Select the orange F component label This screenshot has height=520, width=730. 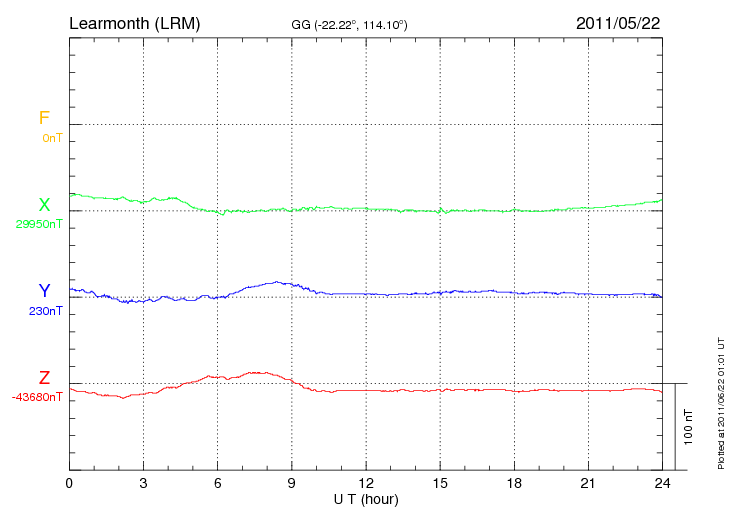click(x=44, y=118)
